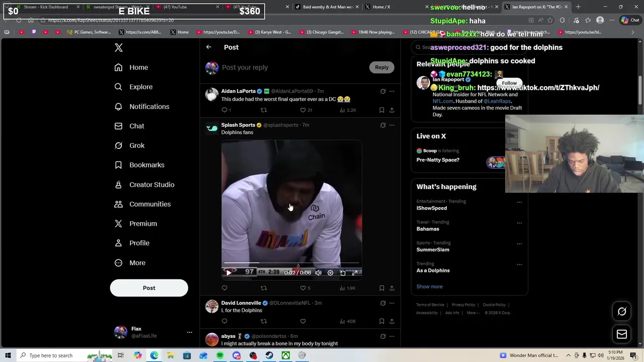Open more options on David Lonneville post

tap(392, 303)
